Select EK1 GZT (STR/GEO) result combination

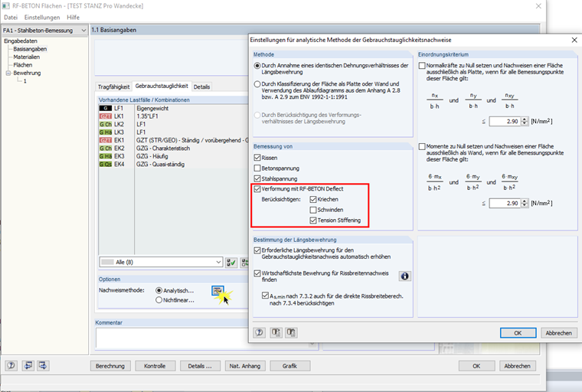click(x=173, y=140)
